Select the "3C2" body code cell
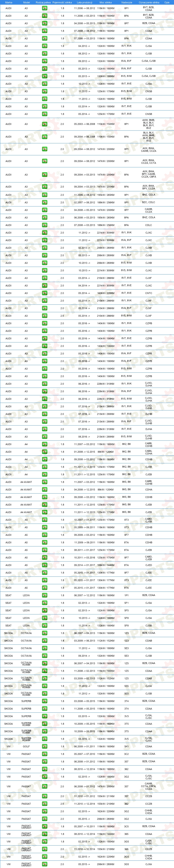The image size is (174, 868). coord(126,754)
